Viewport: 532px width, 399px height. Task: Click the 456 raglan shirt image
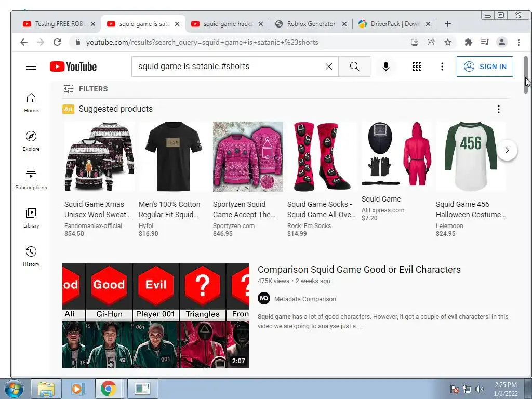(x=471, y=156)
